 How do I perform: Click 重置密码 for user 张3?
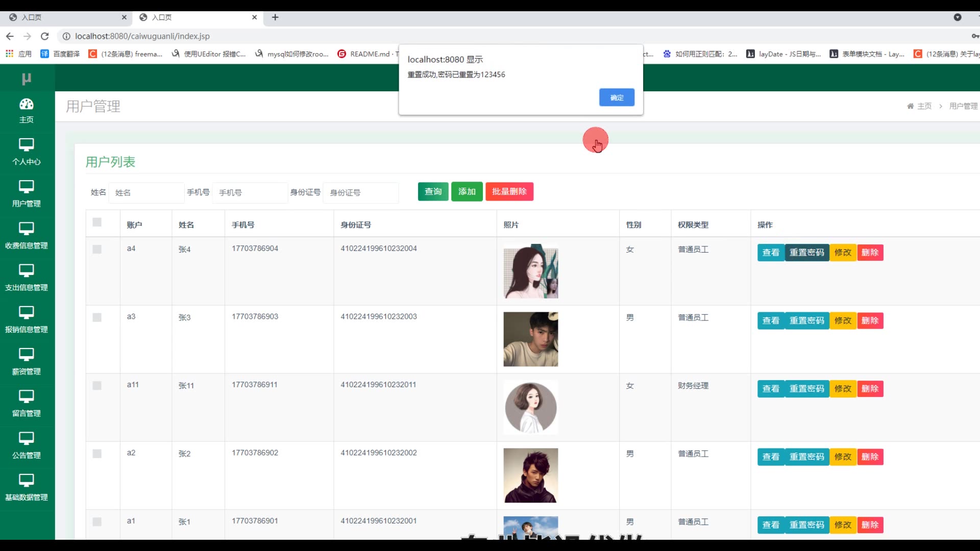click(x=806, y=320)
